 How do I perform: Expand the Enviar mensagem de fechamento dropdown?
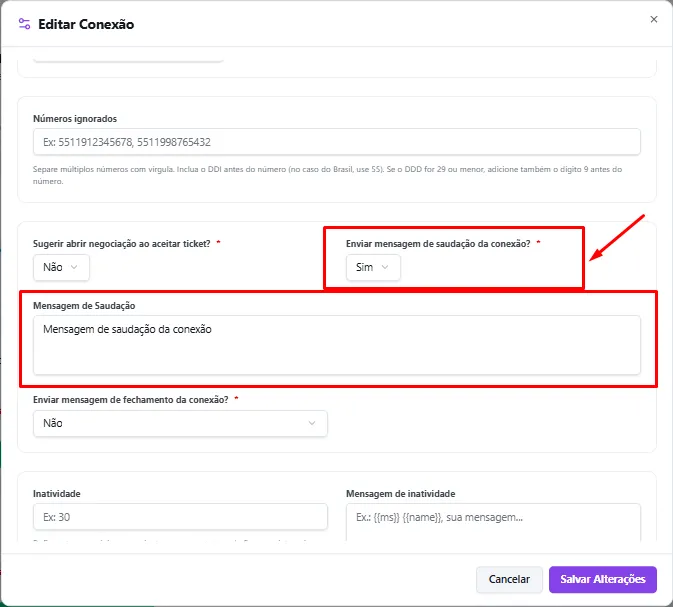(x=180, y=423)
